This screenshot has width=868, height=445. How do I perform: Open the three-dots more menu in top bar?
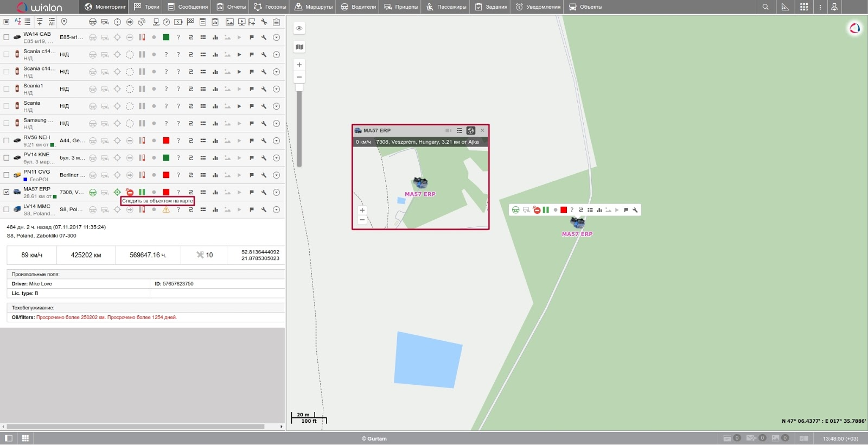(820, 7)
